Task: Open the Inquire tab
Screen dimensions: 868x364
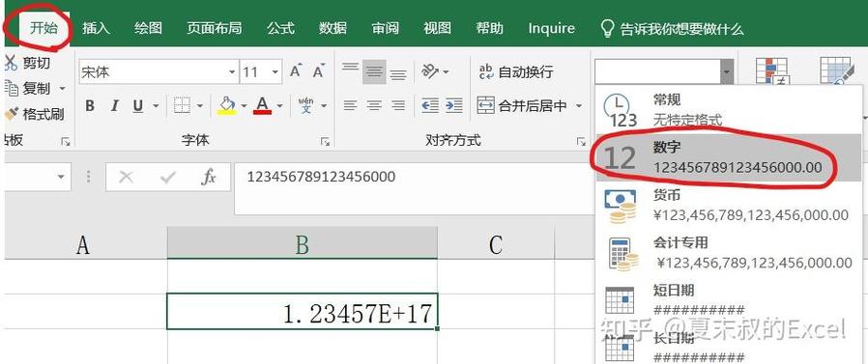Action: [x=551, y=28]
